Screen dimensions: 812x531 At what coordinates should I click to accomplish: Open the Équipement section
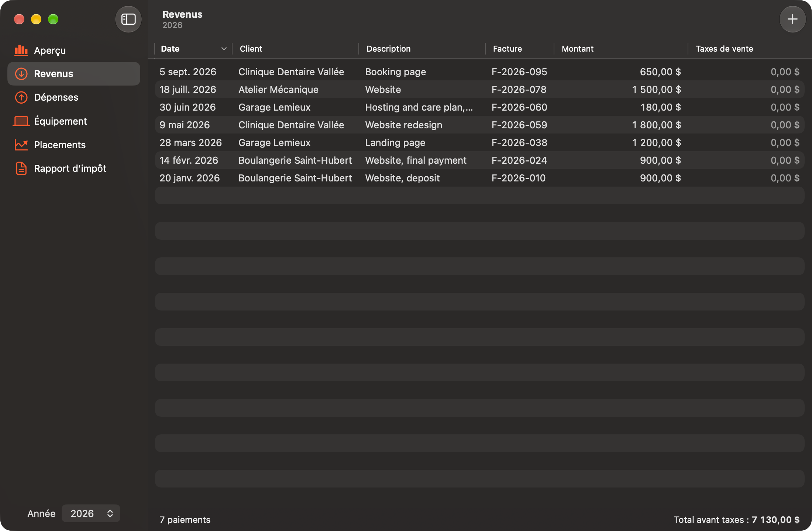74,121
